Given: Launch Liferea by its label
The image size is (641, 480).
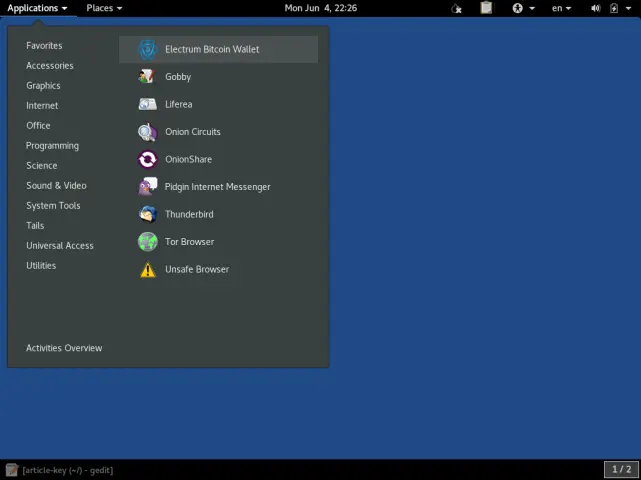Looking at the screenshot, I should point(179,104).
